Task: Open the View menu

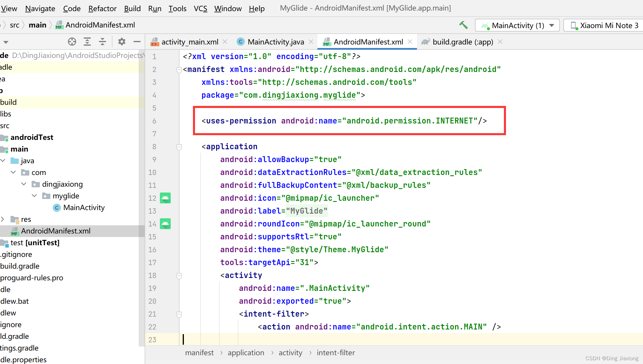Action: (x=9, y=8)
